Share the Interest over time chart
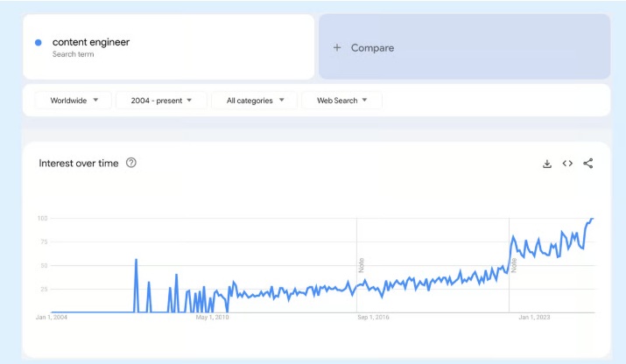 [588, 164]
